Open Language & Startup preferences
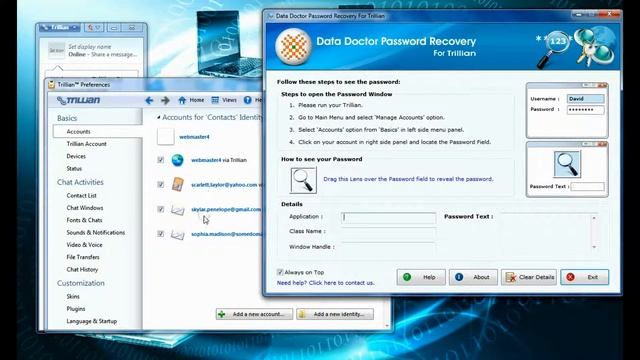The height and width of the screenshot is (360, 640). 91,321
